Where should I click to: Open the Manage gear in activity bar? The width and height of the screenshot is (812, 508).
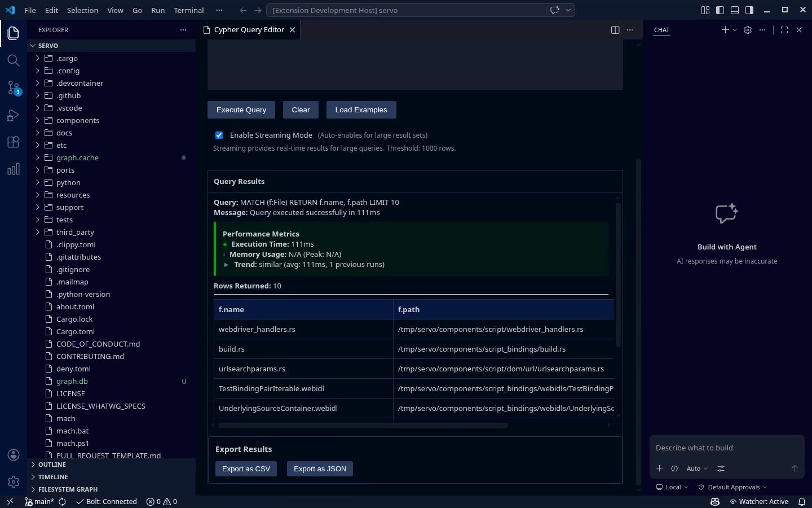tap(14, 482)
